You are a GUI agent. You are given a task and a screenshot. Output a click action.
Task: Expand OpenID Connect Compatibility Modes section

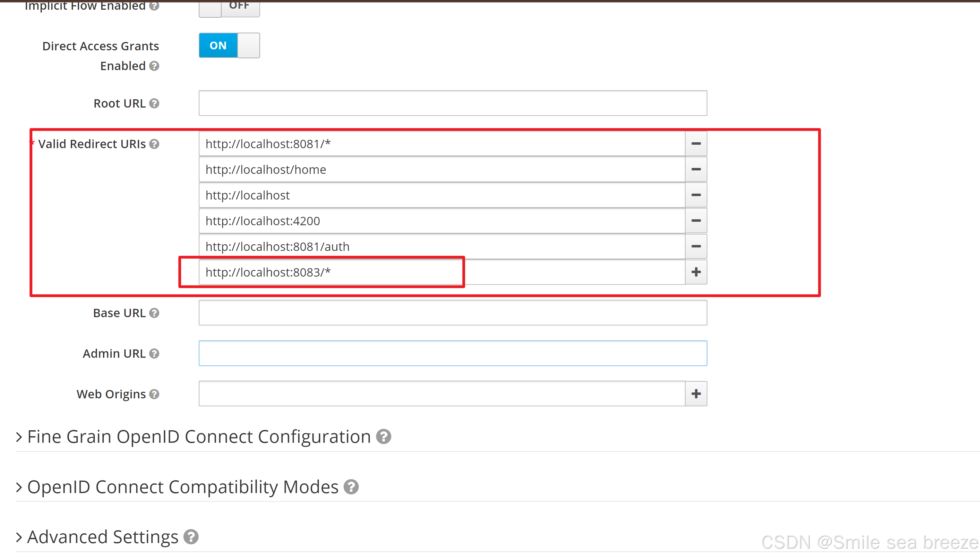(183, 487)
